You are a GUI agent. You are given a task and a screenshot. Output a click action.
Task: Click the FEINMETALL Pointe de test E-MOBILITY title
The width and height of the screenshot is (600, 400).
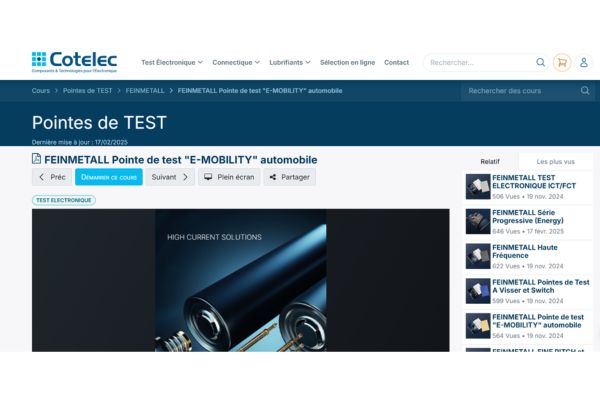[x=181, y=160]
